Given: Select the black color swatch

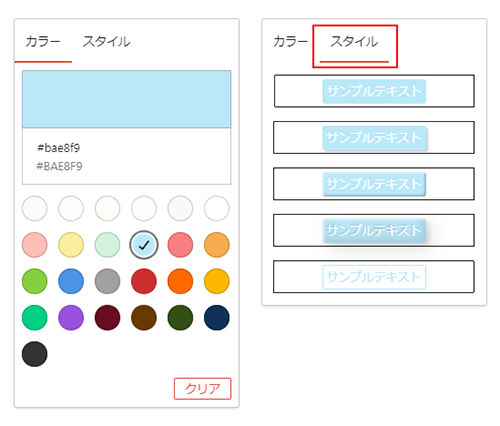Looking at the screenshot, I should pyautogui.click(x=35, y=354).
